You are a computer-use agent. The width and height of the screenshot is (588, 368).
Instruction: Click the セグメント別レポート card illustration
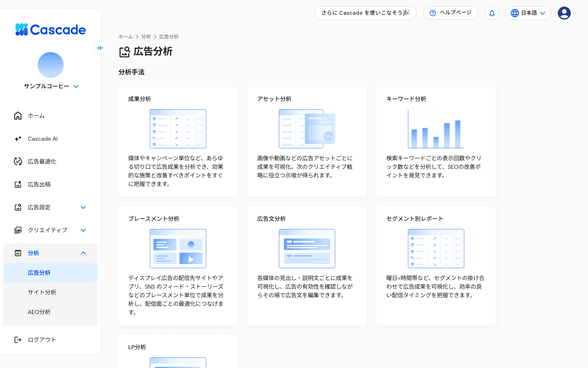(x=436, y=249)
